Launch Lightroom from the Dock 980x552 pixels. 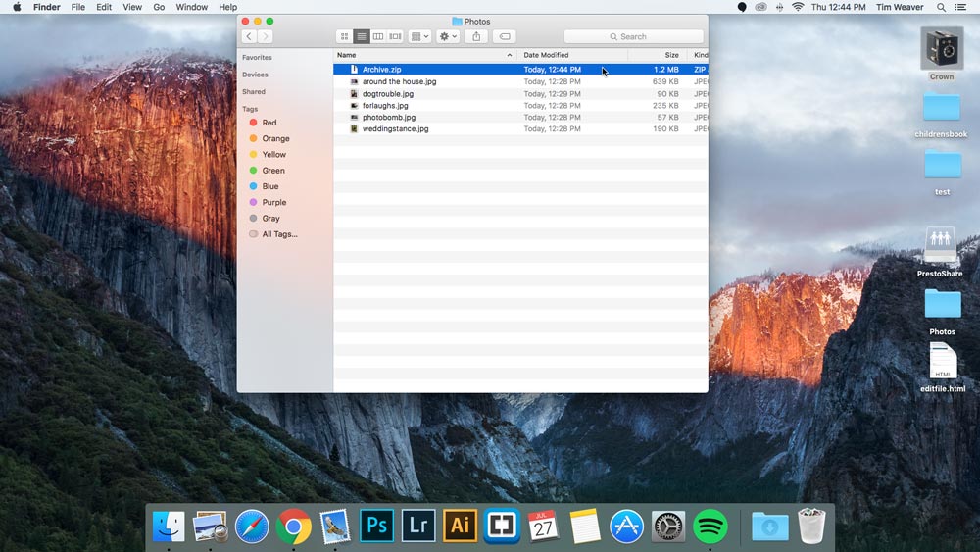[418, 526]
